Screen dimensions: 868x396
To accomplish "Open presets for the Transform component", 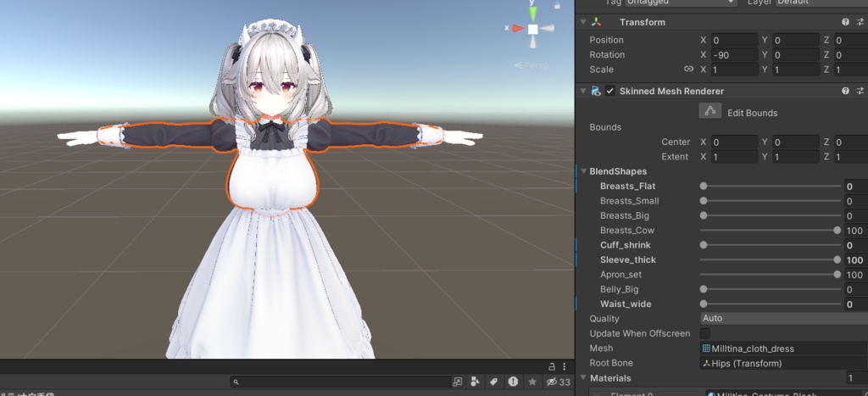I will click(860, 22).
